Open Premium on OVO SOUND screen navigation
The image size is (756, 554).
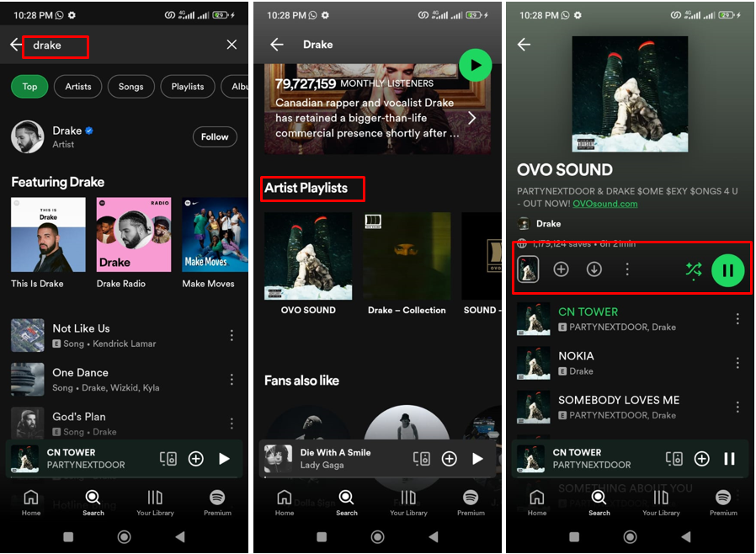(x=723, y=503)
